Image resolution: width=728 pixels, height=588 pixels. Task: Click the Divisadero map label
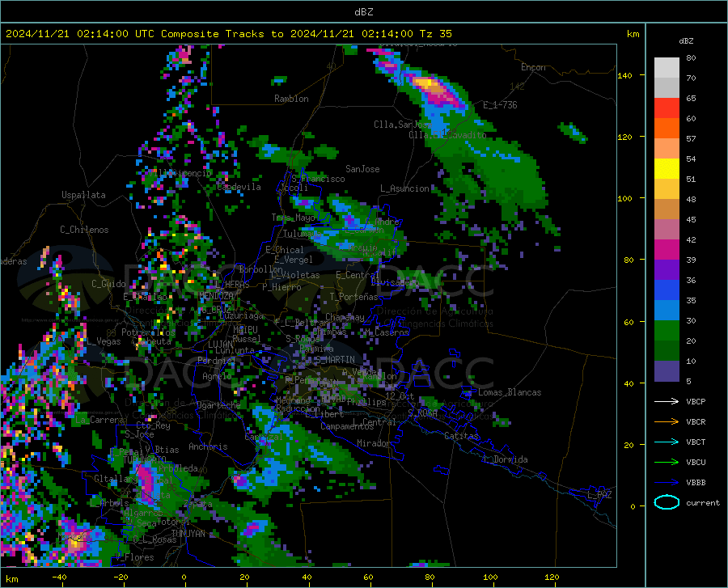click(395, 282)
